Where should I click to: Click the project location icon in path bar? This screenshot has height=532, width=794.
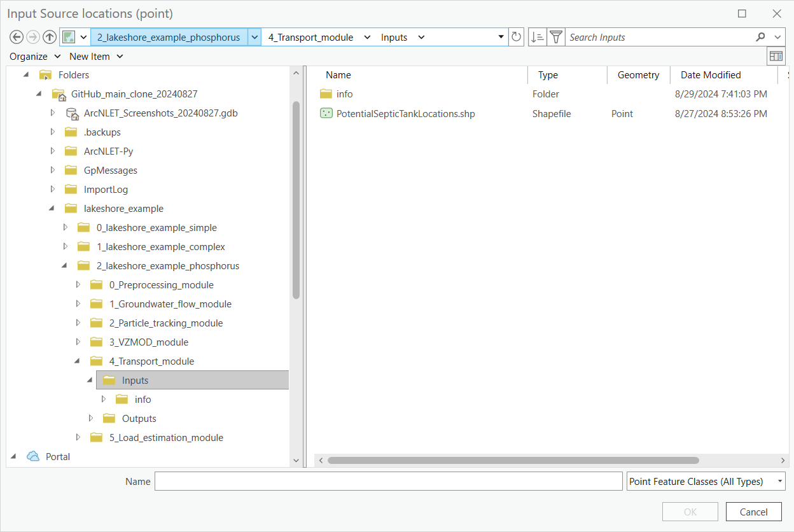69,37
